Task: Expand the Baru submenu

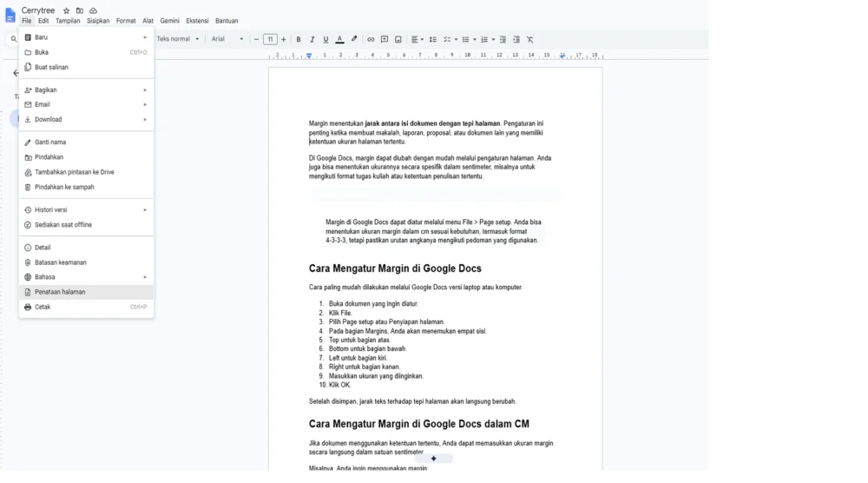Action: (x=86, y=37)
